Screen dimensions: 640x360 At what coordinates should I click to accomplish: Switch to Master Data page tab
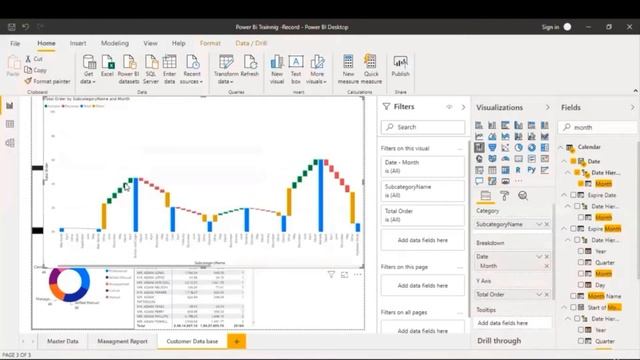point(62,341)
